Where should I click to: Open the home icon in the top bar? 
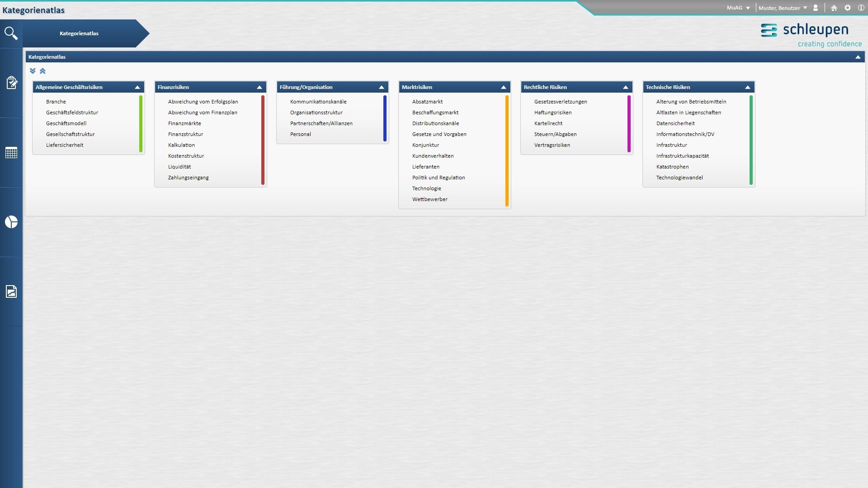833,8
